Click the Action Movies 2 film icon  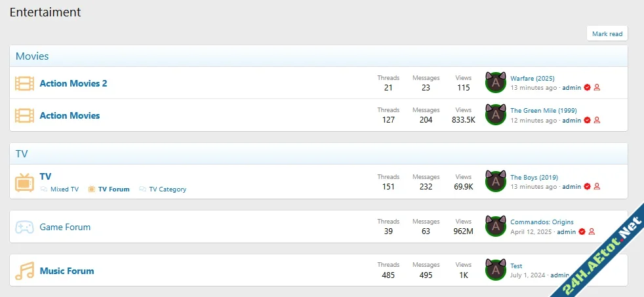pyautogui.click(x=24, y=83)
